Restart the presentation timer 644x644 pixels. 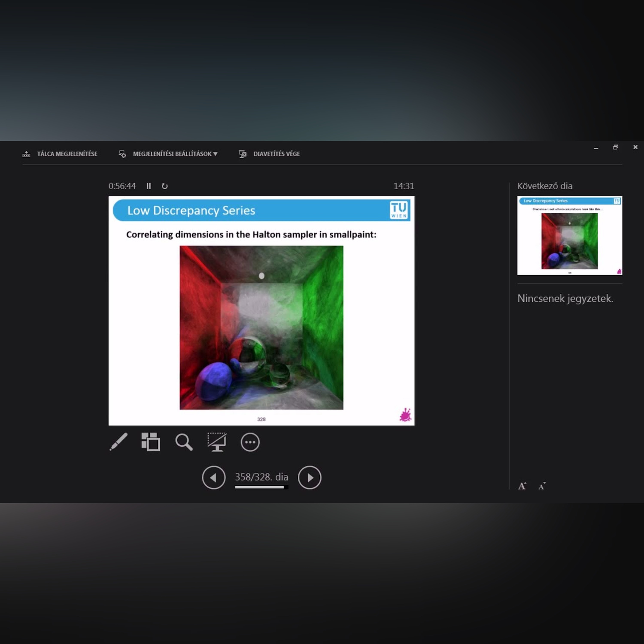tap(165, 186)
